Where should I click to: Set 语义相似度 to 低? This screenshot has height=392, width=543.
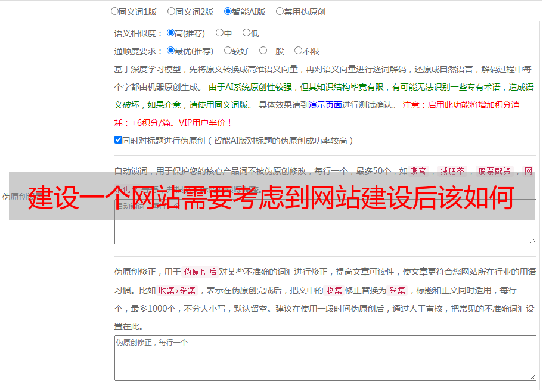click(x=246, y=33)
